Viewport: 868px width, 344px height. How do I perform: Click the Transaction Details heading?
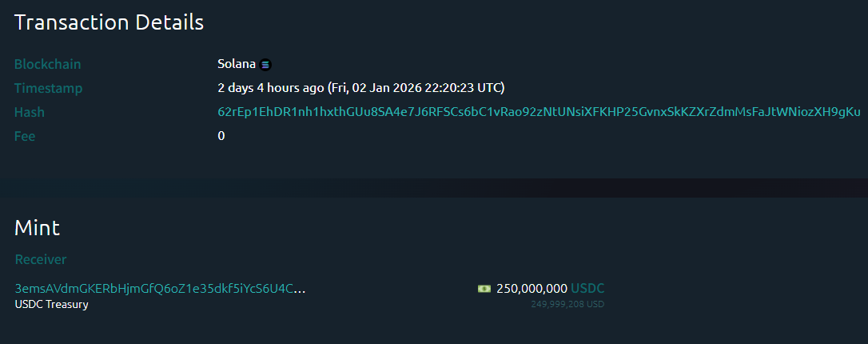point(109,22)
